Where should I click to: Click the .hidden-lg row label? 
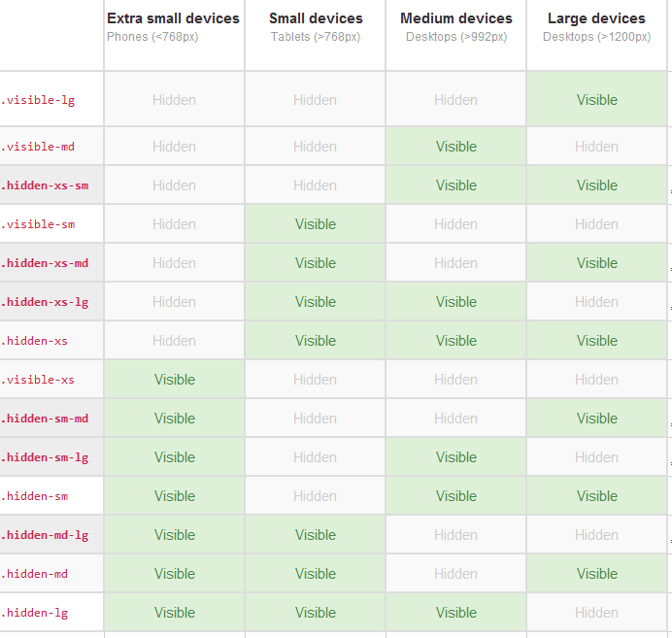35,613
